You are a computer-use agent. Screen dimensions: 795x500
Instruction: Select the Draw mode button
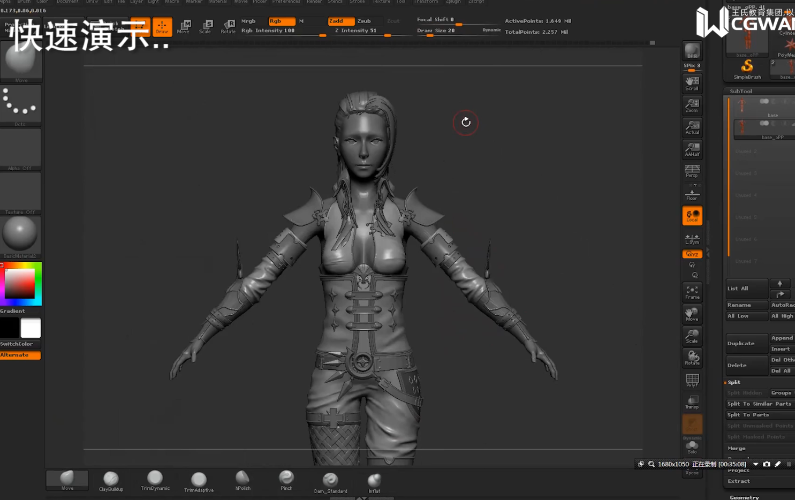[161, 27]
